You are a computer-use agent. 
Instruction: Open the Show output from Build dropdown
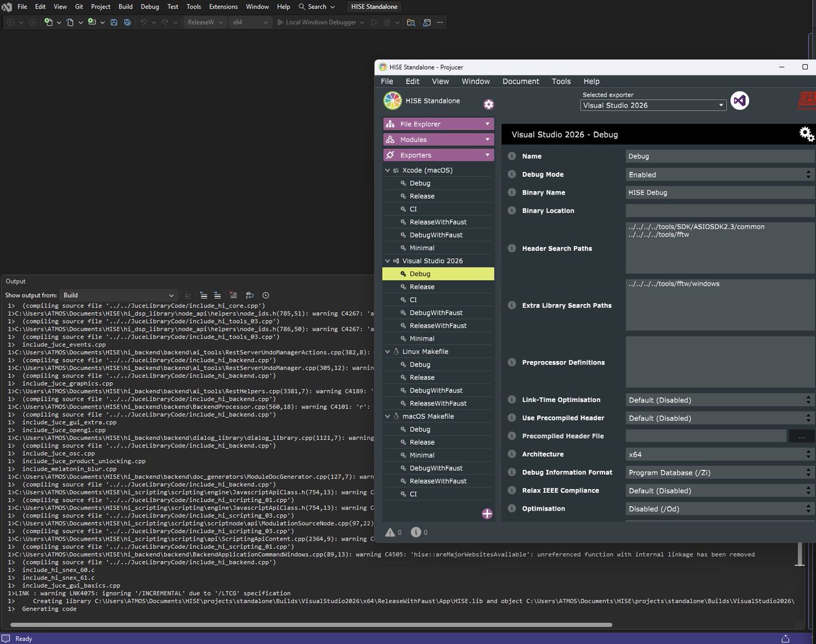pyautogui.click(x=119, y=295)
